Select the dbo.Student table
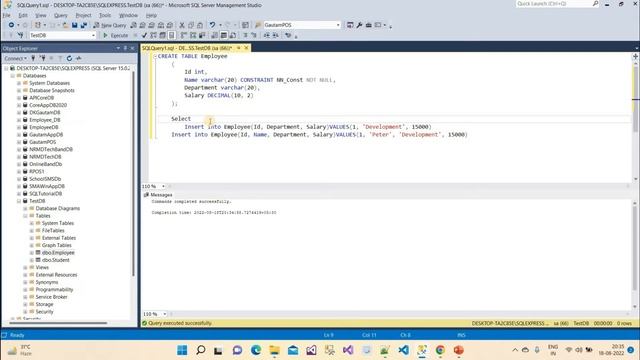The image size is (640, 360). (56, 260)
